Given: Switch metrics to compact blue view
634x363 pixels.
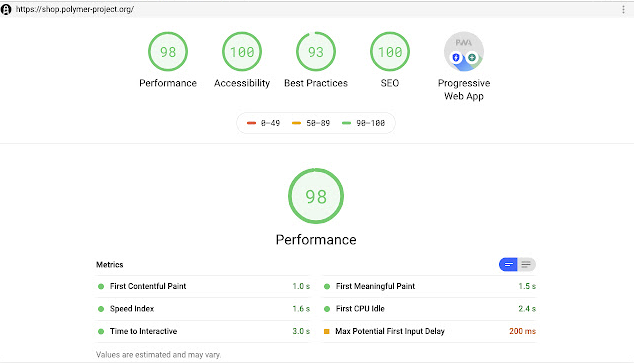Looking at the screenshot, I should coord(508,265).
